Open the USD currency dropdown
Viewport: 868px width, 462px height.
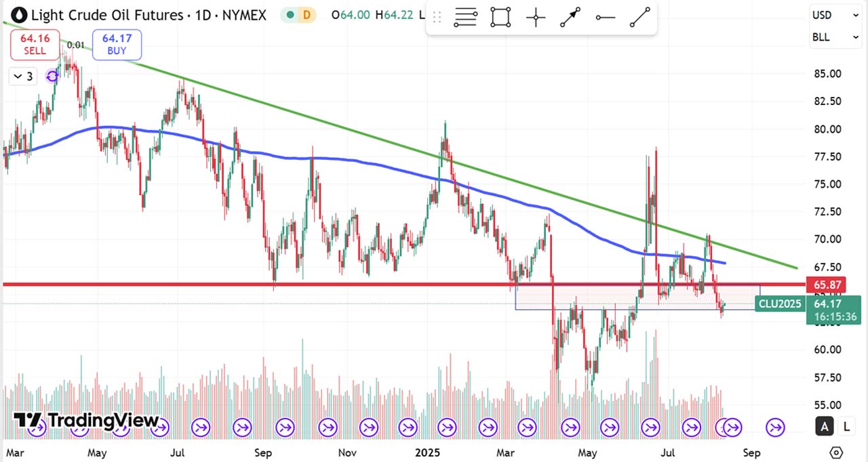click(835, 15)
